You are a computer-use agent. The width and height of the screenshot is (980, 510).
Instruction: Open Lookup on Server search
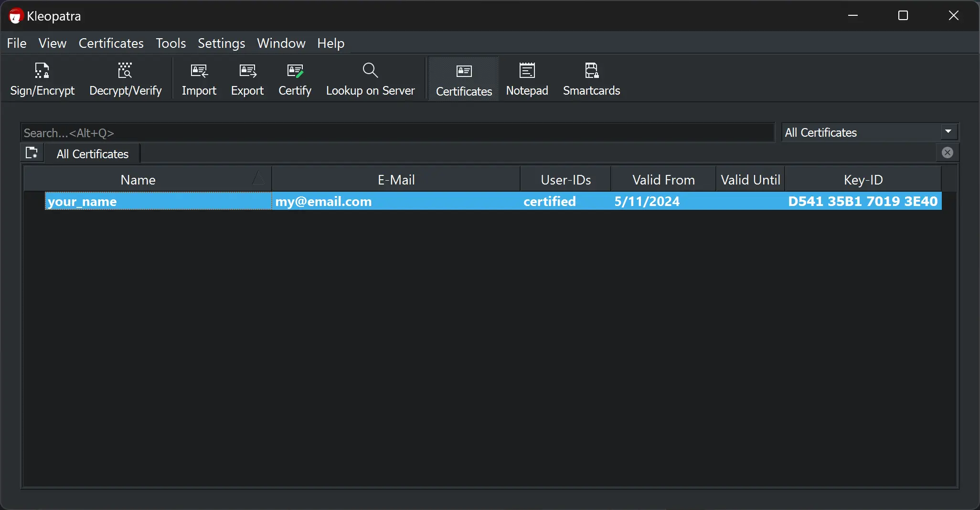pyautogui.click(x=370, y=79)
